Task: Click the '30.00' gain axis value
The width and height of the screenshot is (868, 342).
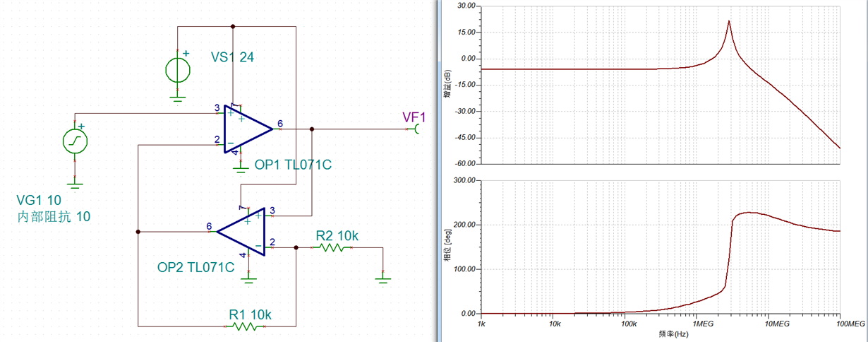Action: point(466,6)
